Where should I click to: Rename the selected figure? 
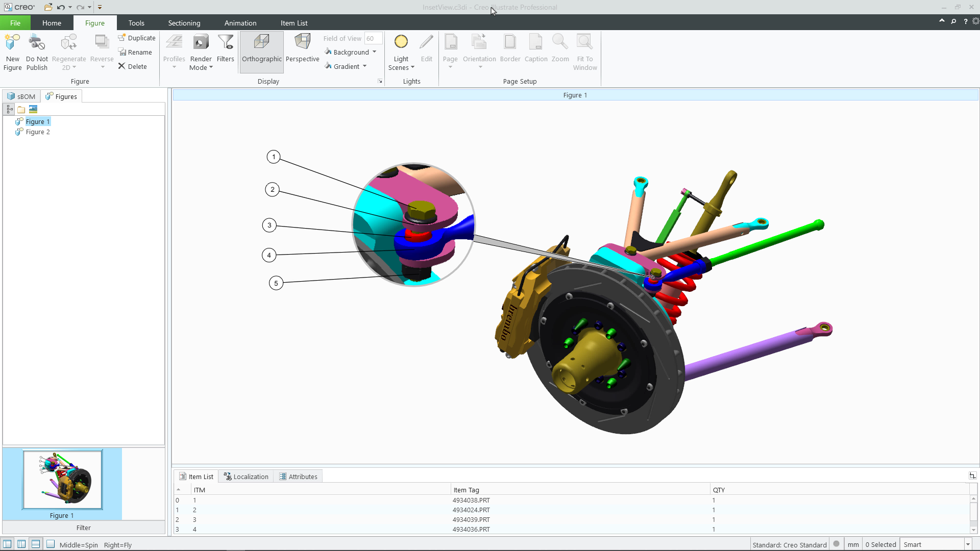point(135,52)
